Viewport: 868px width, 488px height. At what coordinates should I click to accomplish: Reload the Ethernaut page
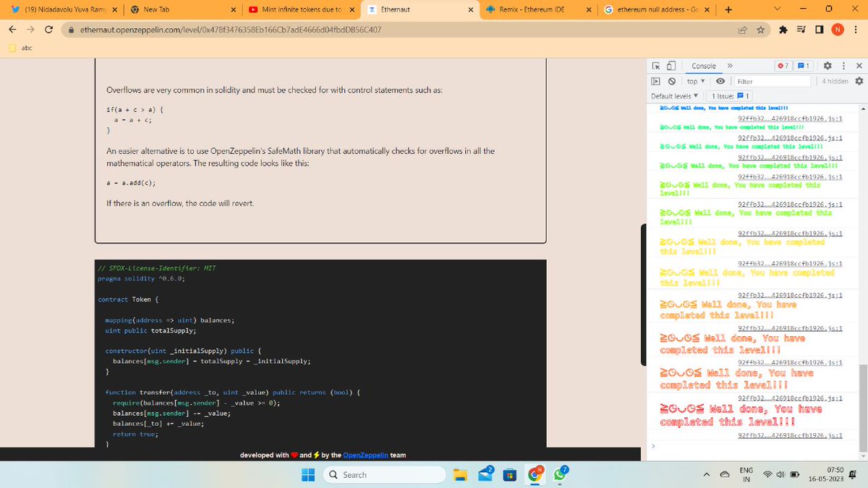(x=48, y=30)
